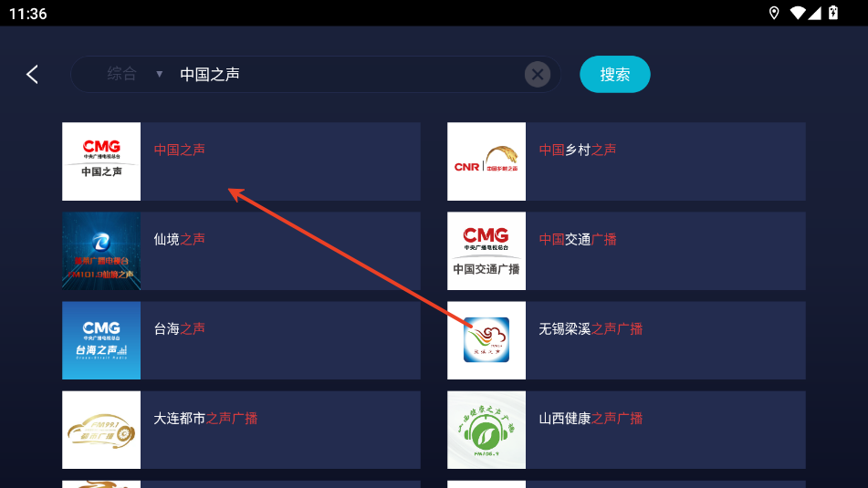Open the 中国交通广播 CMG logo
The height and width of the screenshot is (488, 868).
click(x=486, y=251)
